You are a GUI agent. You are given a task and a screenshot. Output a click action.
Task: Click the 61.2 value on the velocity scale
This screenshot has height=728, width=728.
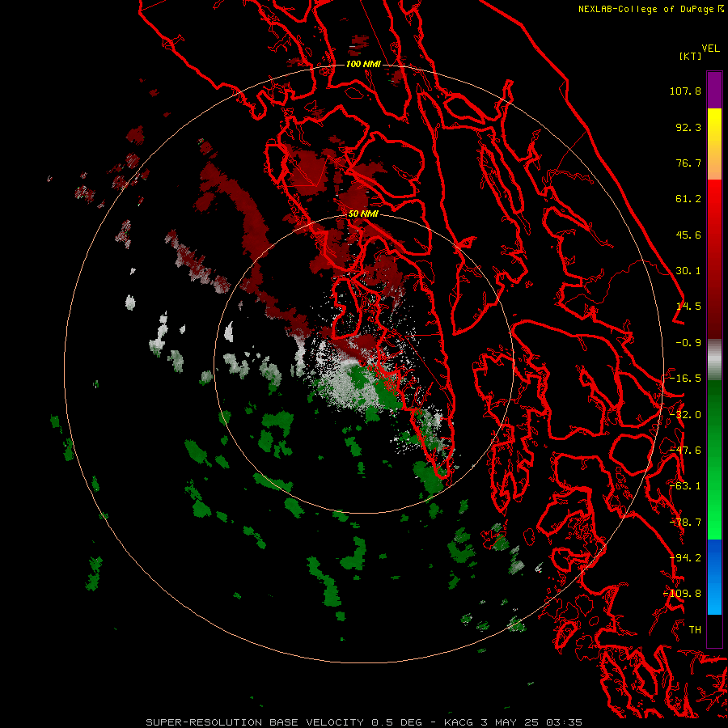pos(688,199)
